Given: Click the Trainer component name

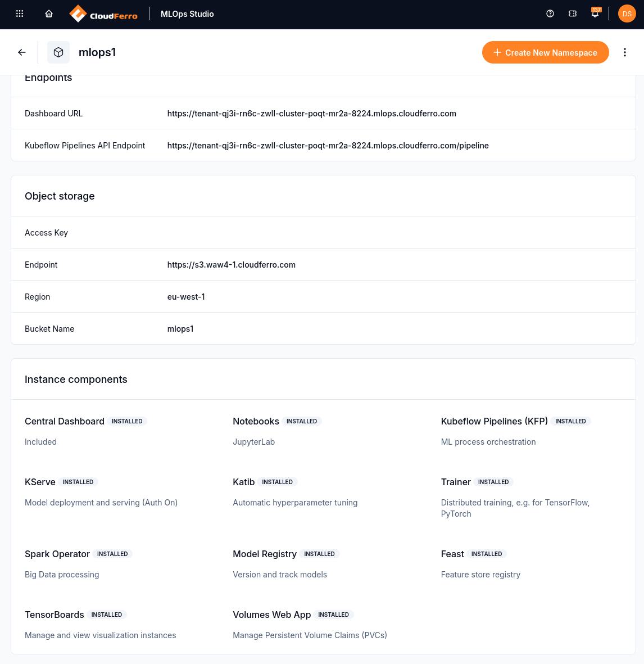Looking at the screenshot, I should pos(456,482).
